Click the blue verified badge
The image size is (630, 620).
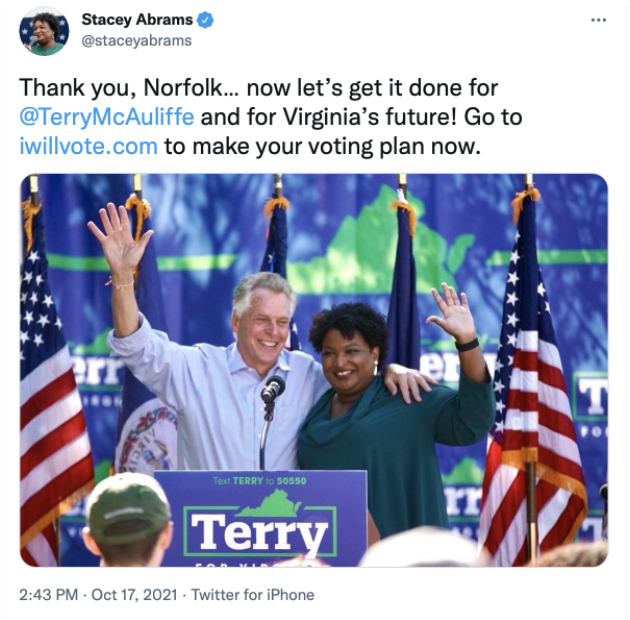pos(205,20)
